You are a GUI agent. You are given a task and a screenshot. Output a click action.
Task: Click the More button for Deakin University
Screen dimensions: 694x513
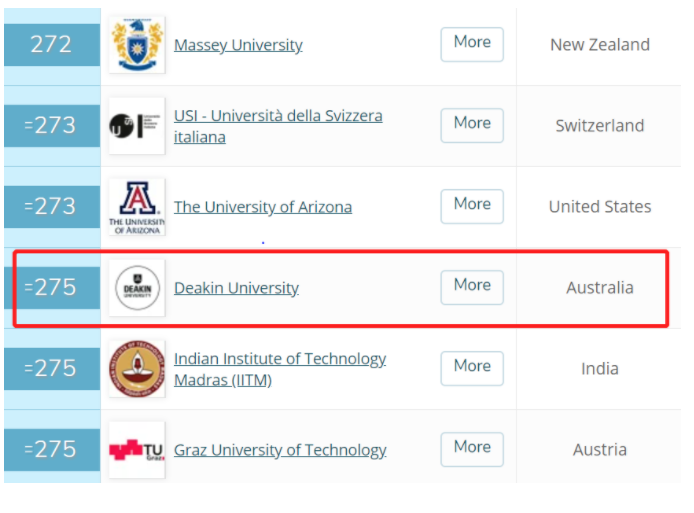[472, 287]
